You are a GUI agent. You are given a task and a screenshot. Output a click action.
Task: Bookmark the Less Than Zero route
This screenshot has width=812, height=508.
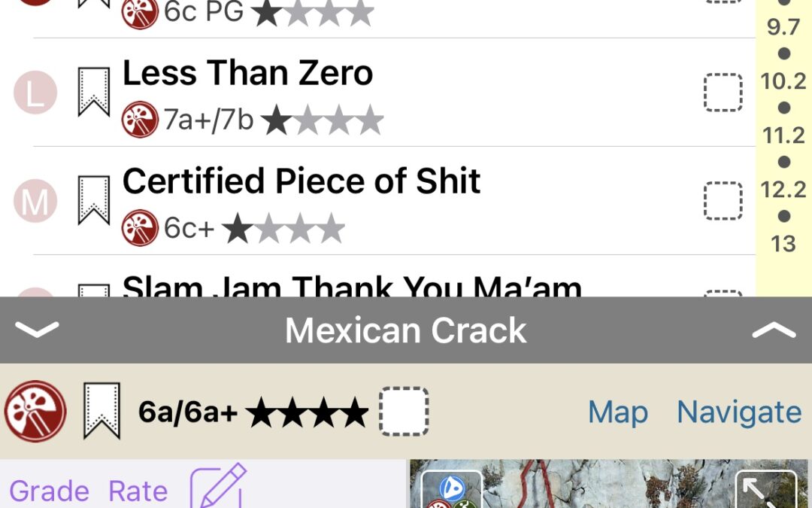tap(94, 93)
